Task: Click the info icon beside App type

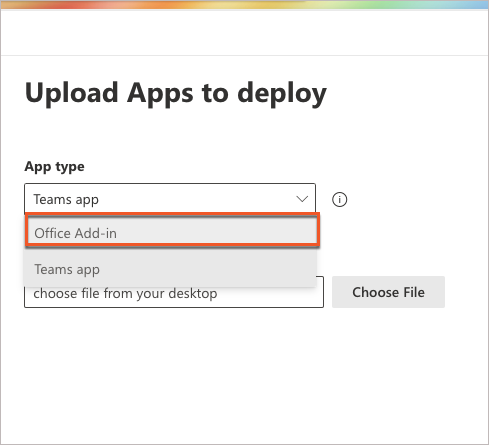Action: tap(339, 200)
